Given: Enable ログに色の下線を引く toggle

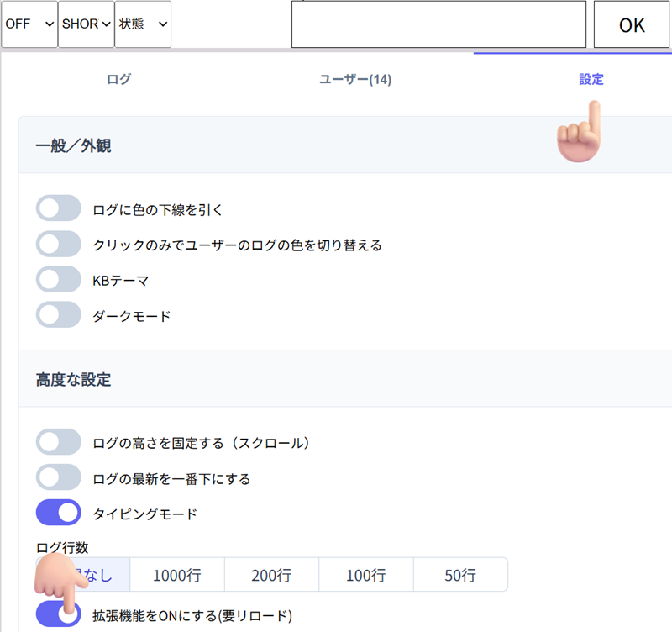Looking at the screenshot, I should point(59,208).
